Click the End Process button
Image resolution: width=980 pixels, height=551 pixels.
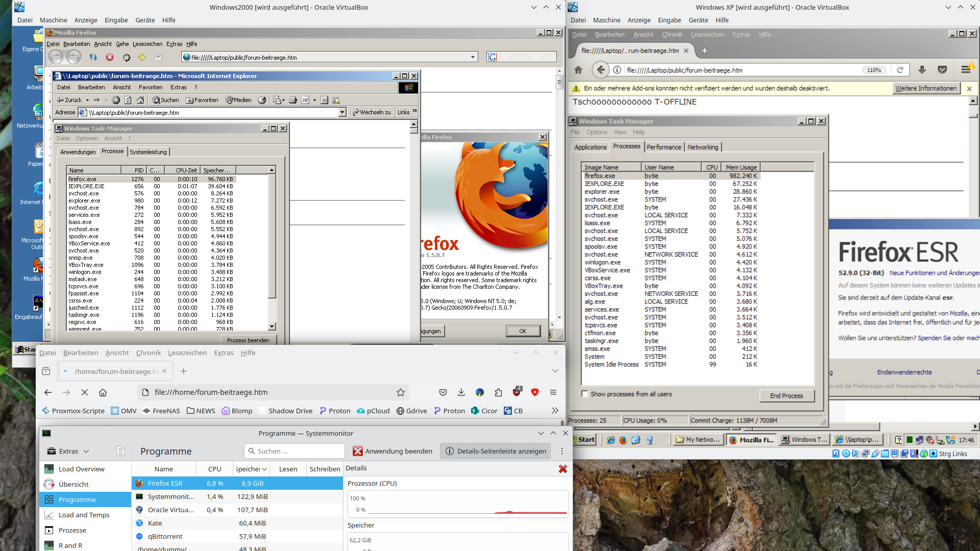(786, 395)
